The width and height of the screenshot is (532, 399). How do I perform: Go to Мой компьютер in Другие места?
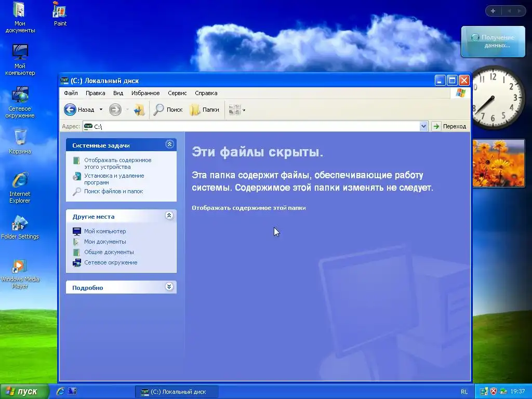pyautogui.click(x=105, y=231)
